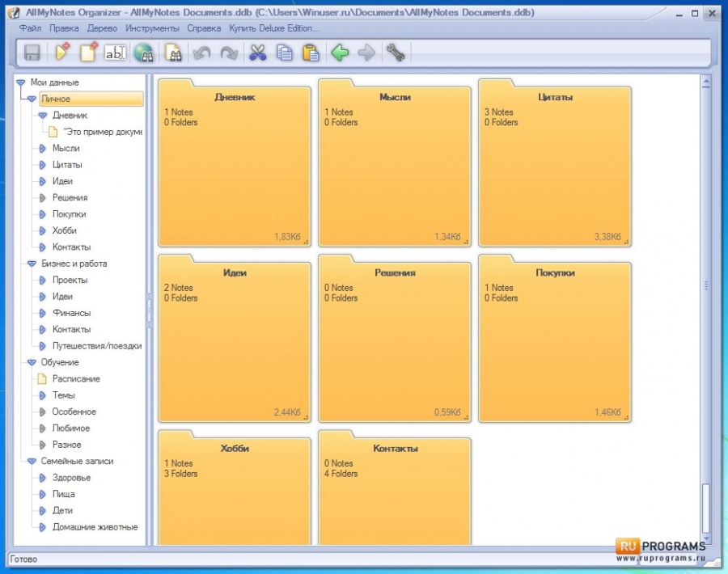Open the Инструменты menu
The height and width of the screenshot is (574, 728).
point(152,28)
